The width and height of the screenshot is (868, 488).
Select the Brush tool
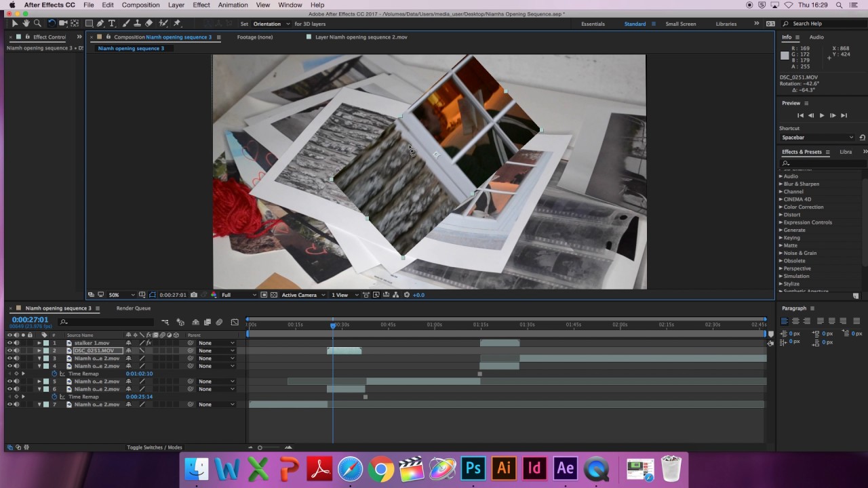(x=126, y=23)
